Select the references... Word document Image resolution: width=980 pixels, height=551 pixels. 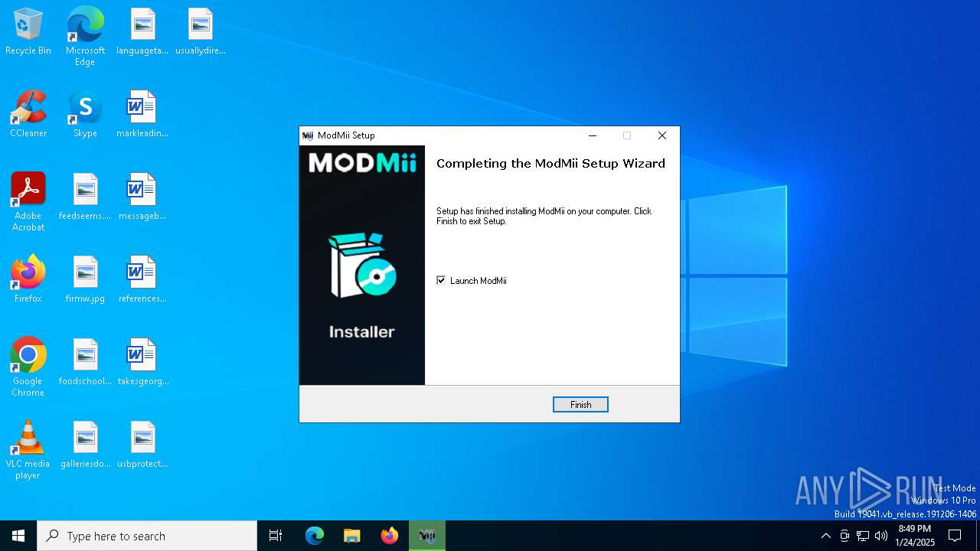tap(142, 280)
